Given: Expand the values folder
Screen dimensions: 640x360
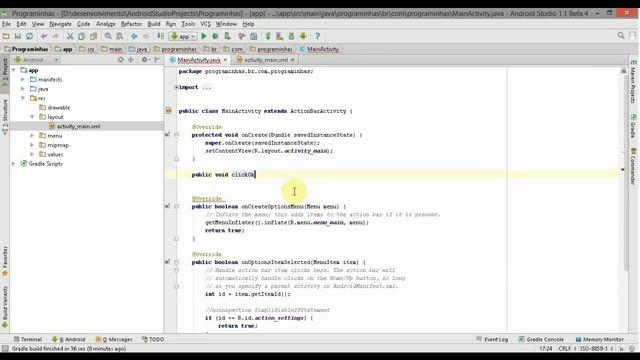Looking at the screenshot, I should (x=32, y=154).
